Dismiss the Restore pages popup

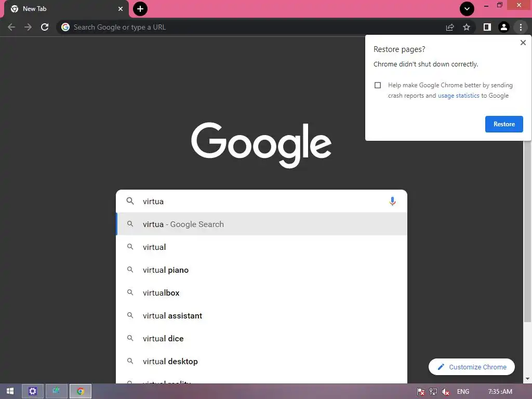[x=523, y=43]
